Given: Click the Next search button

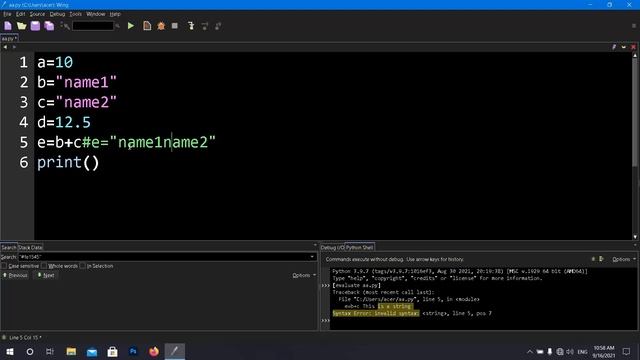Looking at the screenshot, I should pos(46,276).
